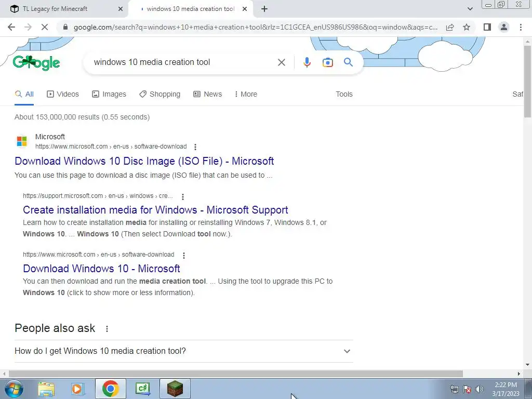Open Windows Explorer from taskbar
Image resolution: width=532 pixels, height=399 pixels.
coord(46,389)
